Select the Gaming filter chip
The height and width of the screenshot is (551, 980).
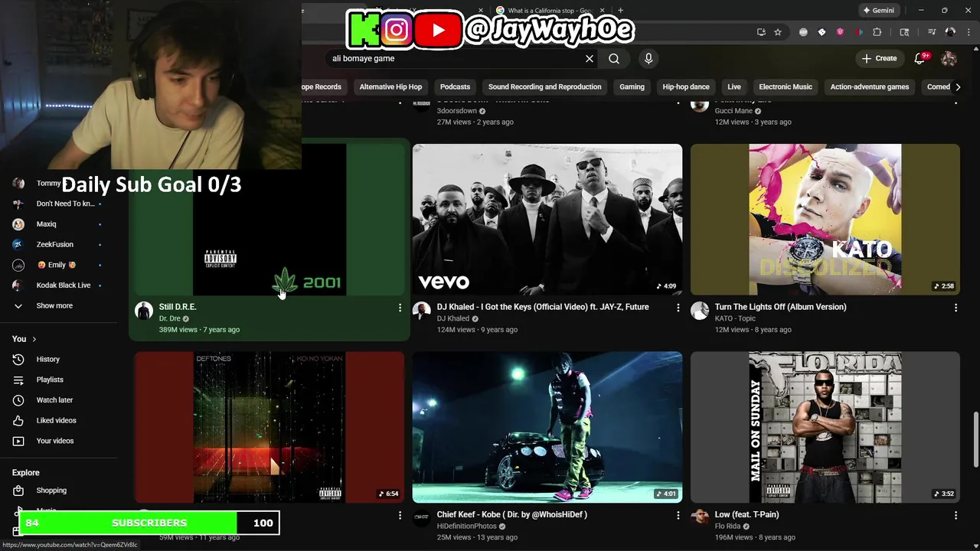tap(632, 86)
